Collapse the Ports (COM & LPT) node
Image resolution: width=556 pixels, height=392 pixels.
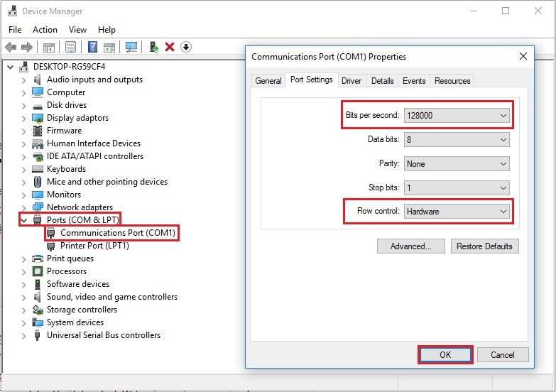23,220
